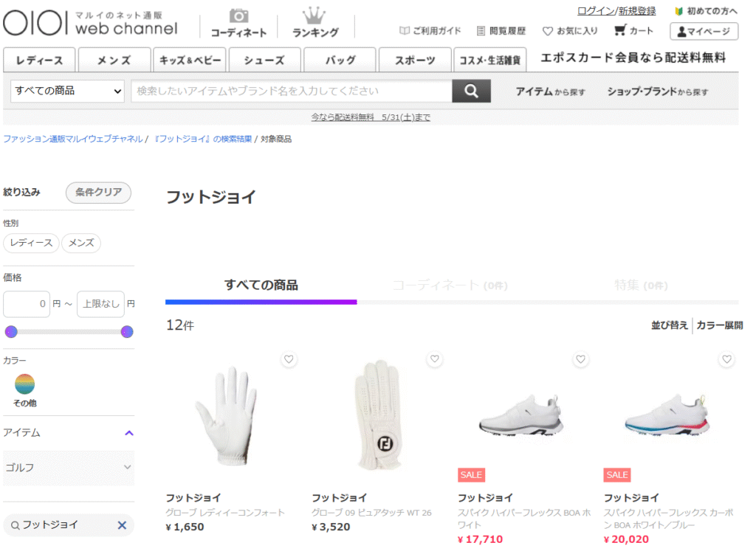This screenshot has width=756, height=554.
Task: Click the 今なら配送料無料 5/31 promo link
Action: pyautogui.click(x=371, y=117)
